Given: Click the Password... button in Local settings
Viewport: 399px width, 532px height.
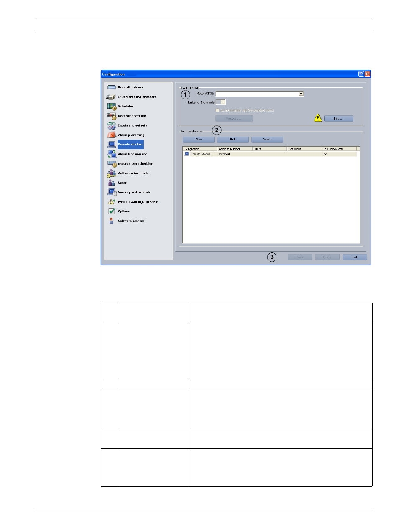Looking at the screenshot, I should [x=234, y=119].
